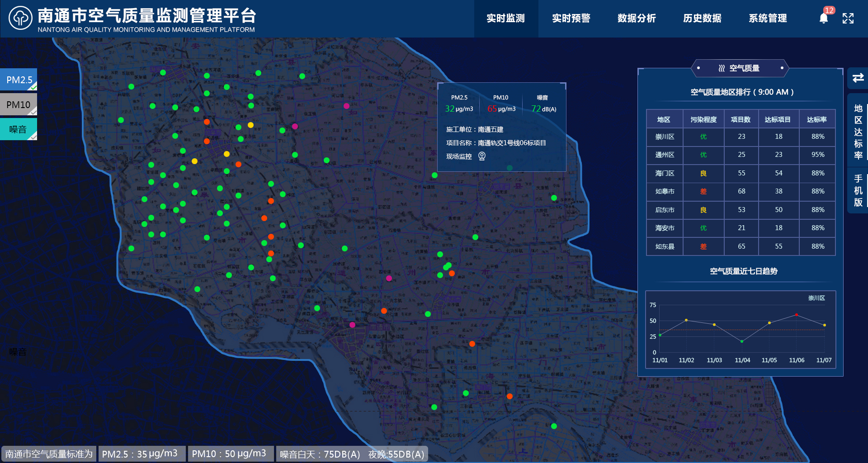Open the 数据分析 menu tab
This screenshot has width=868, height=463.
point(637,18)
